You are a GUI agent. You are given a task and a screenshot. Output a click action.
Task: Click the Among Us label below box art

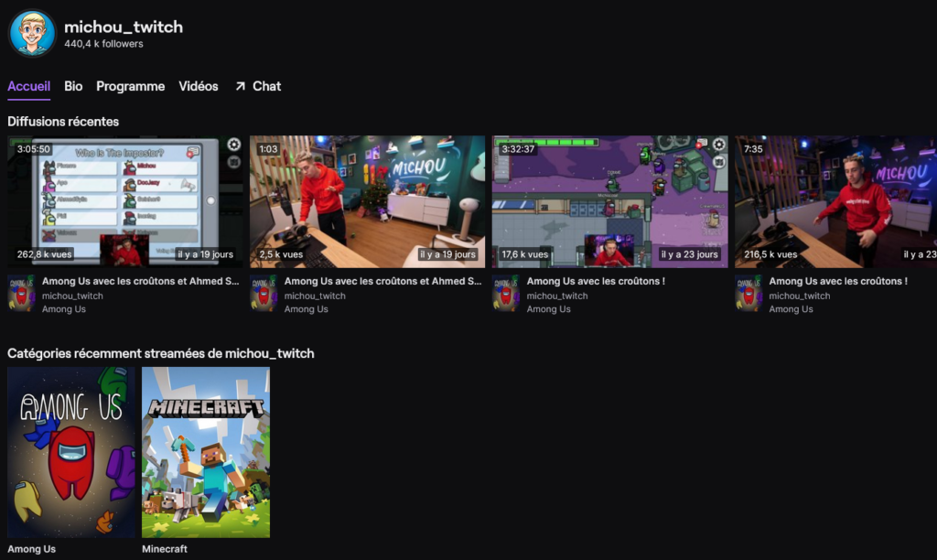[x=32, y=549]
